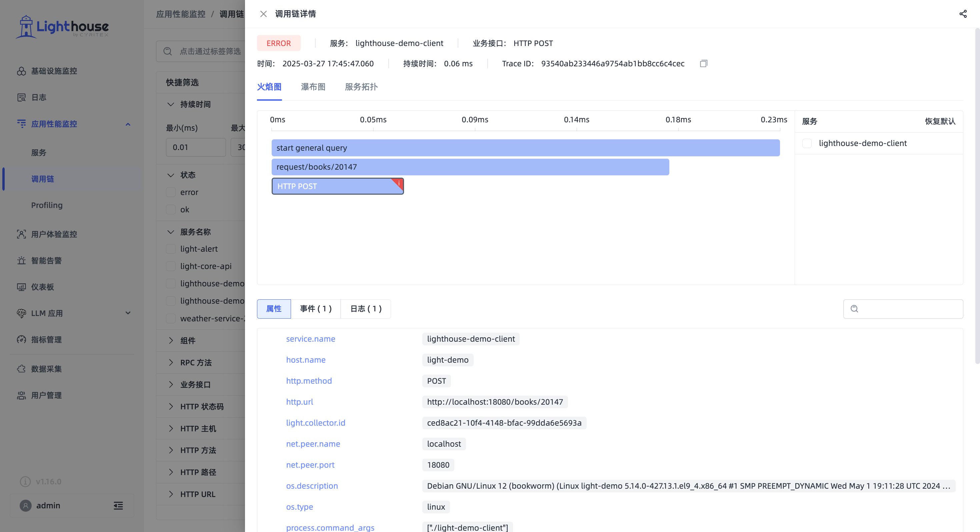Click the red error marker on HTTP POST span
This screenshot has width=980, height=532.
tap(398, 183)
